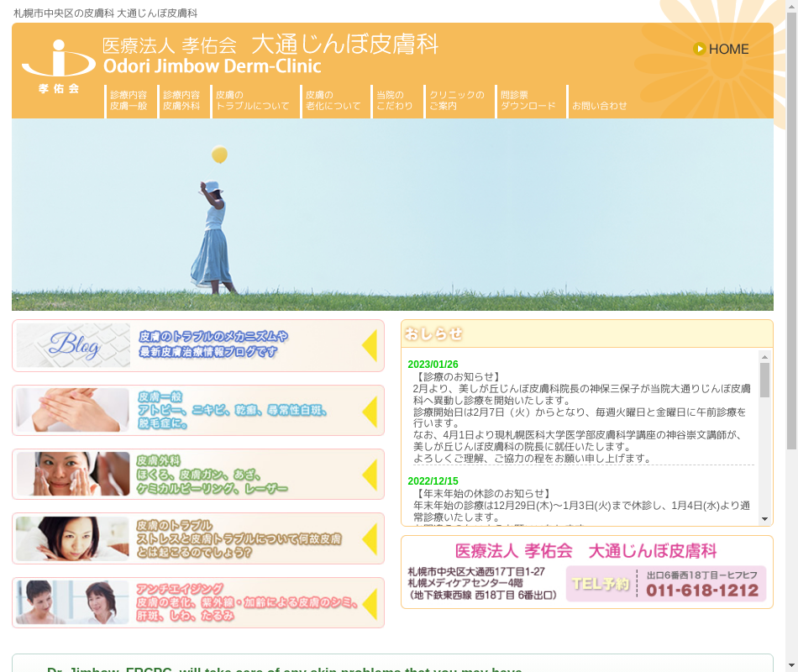The image size is (798, 672).
Task: Click the TEL予約 phone number button
Action: [666, 584]
